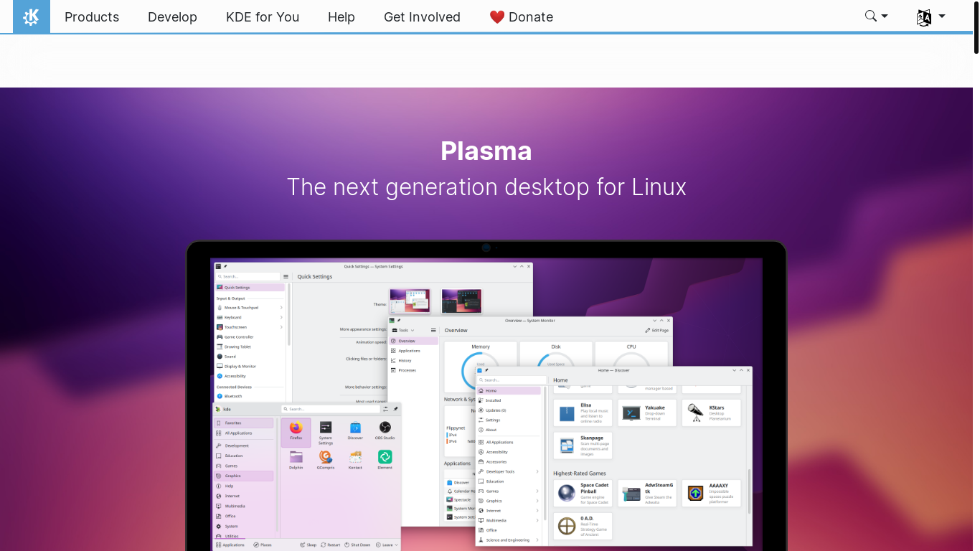Switch to Places tab in launcher
Image resolution: width=980 pixels, height=551 pixels.
(263, 545)
